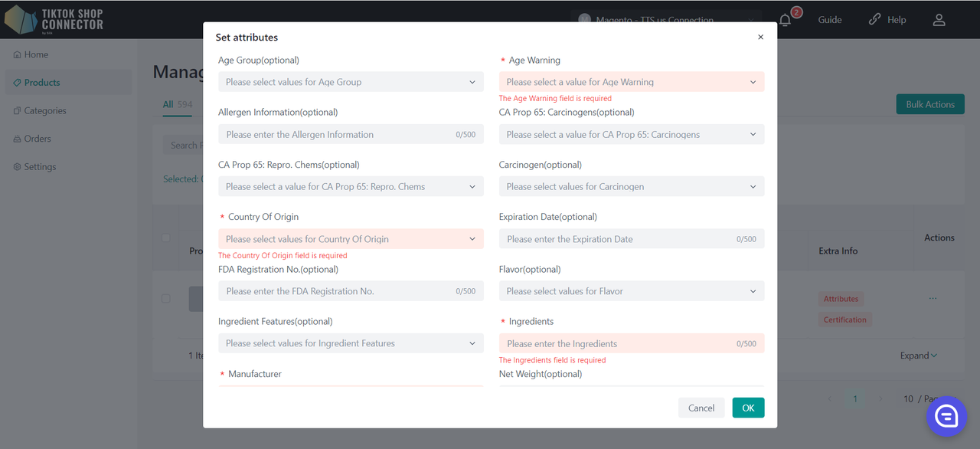Viewport: 980px width, 449px height.
Task: Open the product row actions ellipsis
Action: click(x=933, y=298)
